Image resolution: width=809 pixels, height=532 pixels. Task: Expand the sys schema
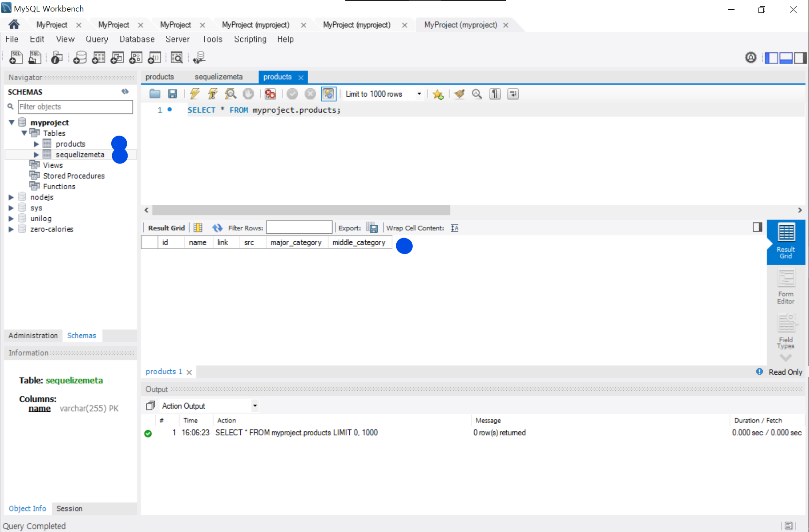[x=11, y=208]
